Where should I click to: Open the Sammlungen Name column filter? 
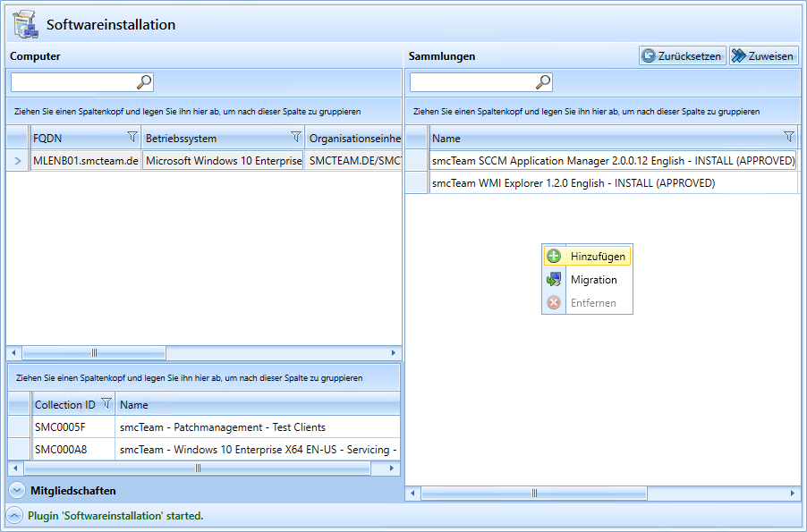[788, 137]
